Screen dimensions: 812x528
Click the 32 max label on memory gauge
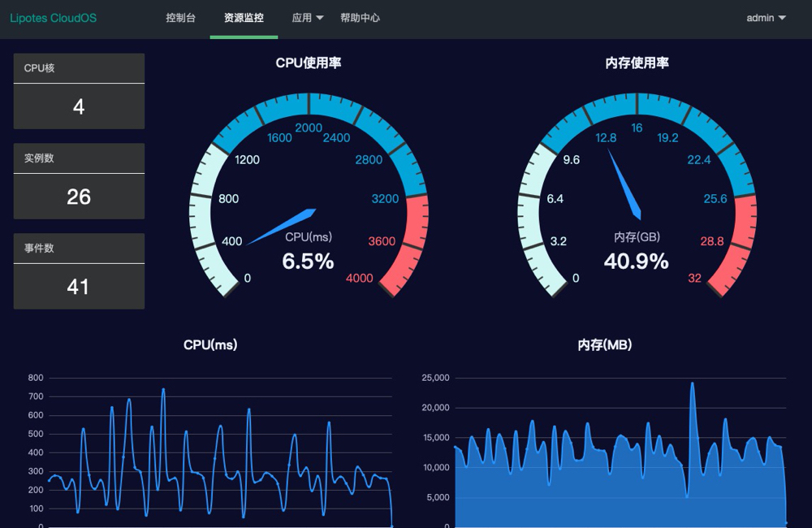click(x=694, y=279)
